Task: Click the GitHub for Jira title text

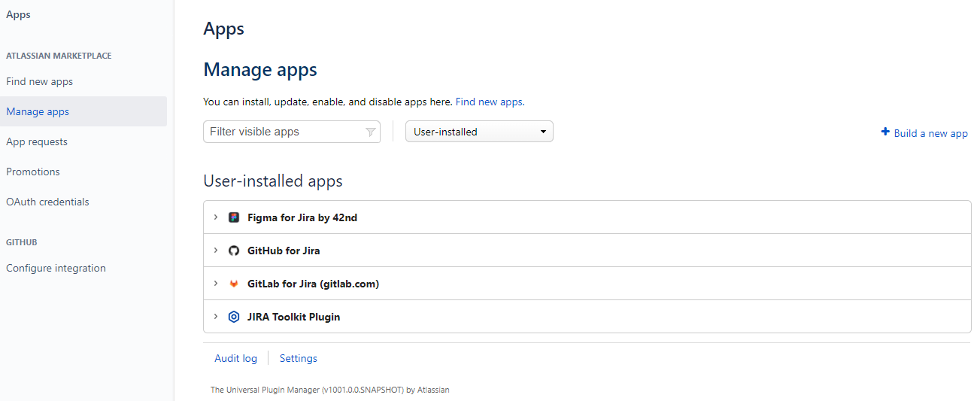Action: tap(284, 251)
